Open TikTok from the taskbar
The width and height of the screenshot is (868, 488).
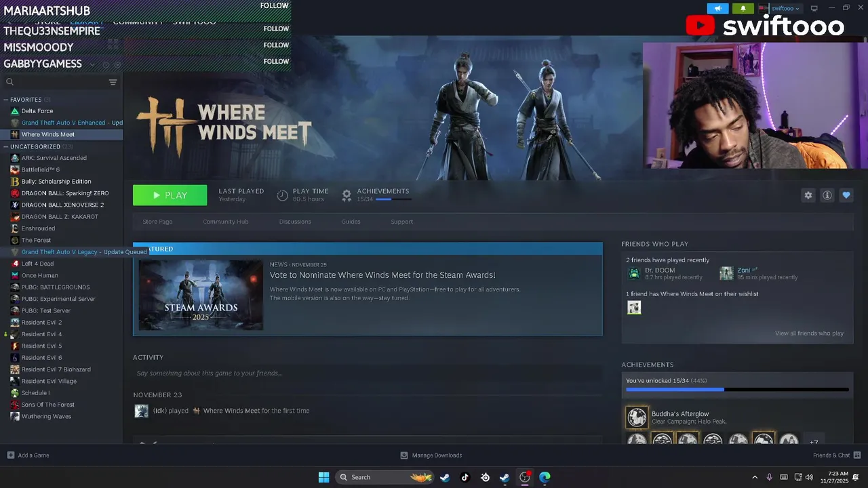(465, 477)
